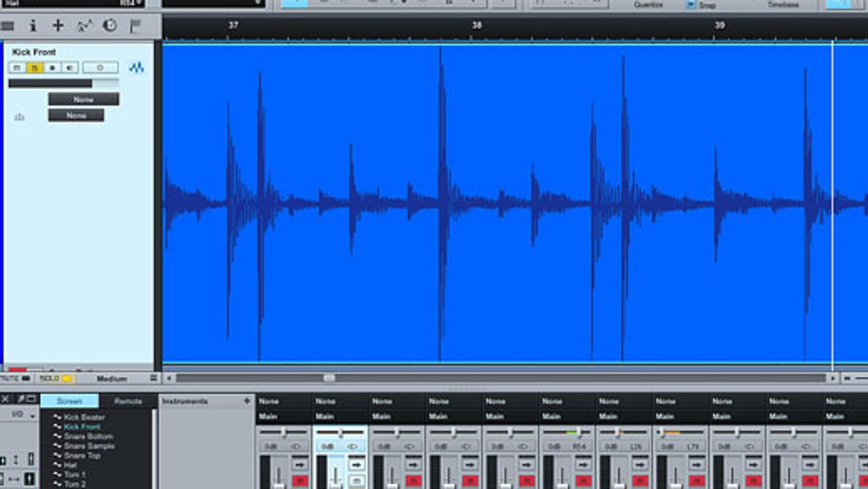Show automation using the curve icon
Screen dimensions: 868x489
pos(84,26)
